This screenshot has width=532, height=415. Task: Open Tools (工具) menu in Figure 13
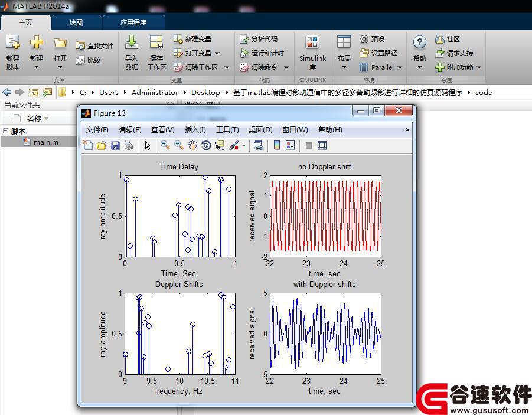(x=227, y=130)
